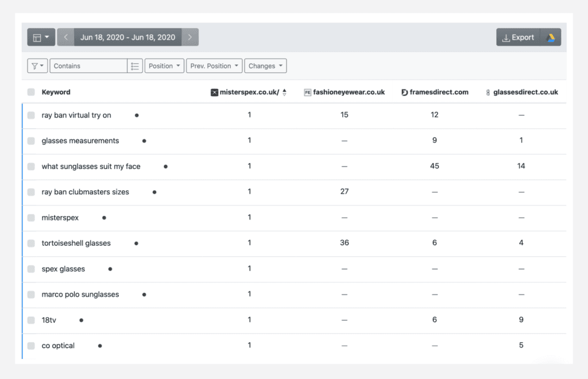
Task: Check the '18tv' row checkbox
Action: tap(31, 320)
